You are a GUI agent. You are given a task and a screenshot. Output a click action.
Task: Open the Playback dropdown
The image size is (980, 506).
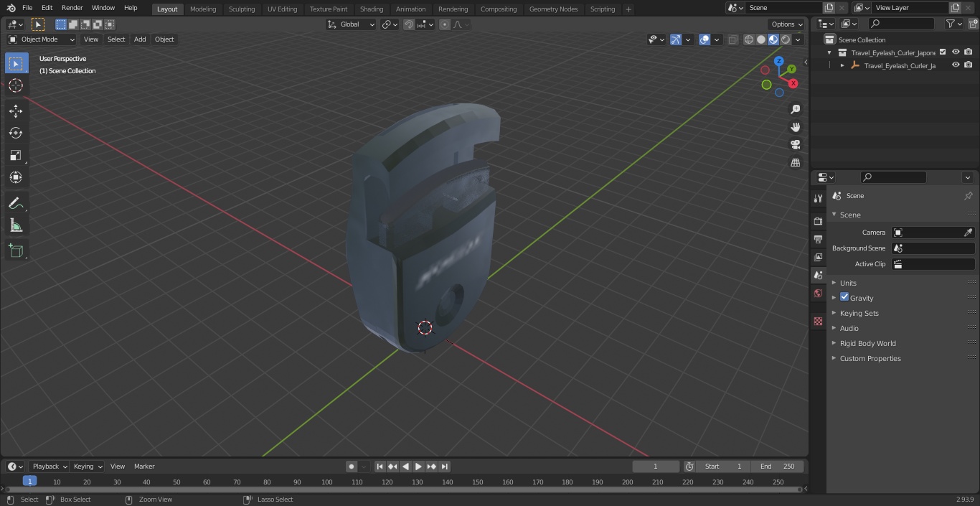click(49, 467)
